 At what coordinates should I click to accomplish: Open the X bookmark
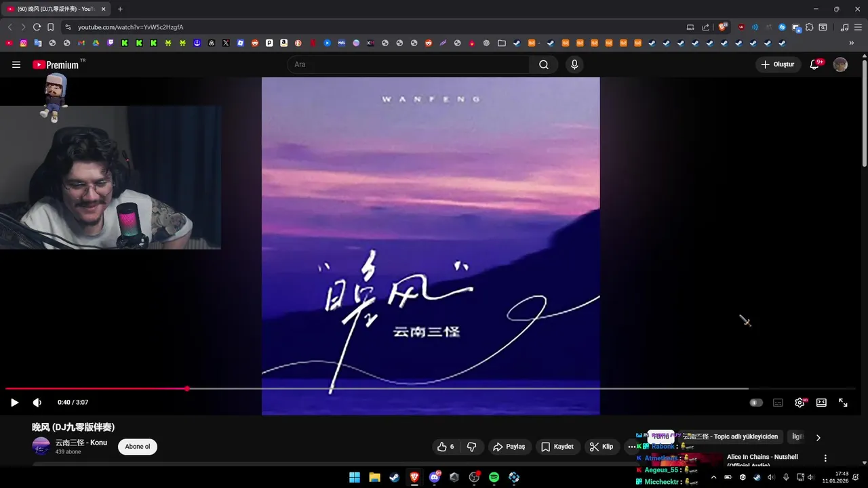click(226, 43)
